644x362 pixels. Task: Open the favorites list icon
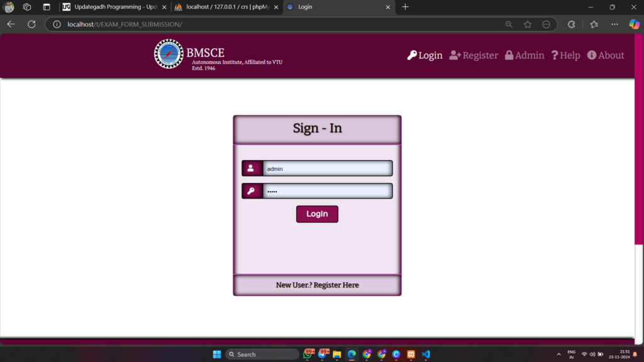tap(594, 25)
